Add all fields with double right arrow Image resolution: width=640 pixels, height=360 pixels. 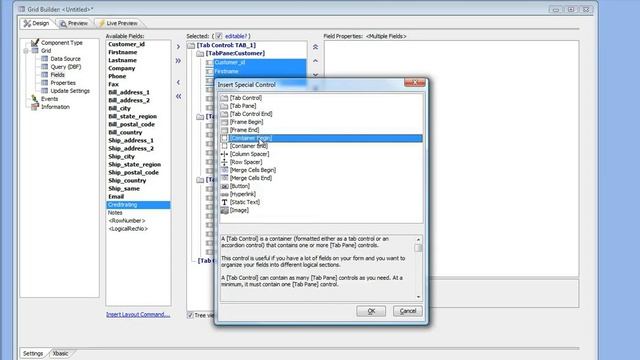tap(178, 61)
